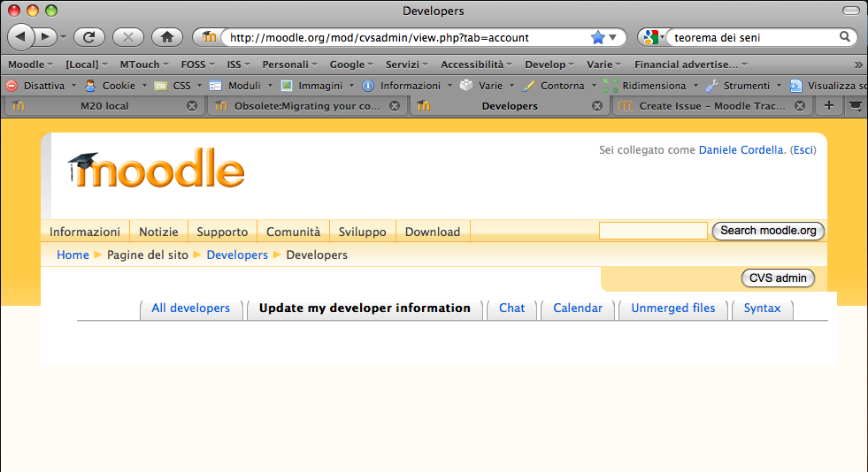Open the home page via house icon
The image size is (868, 472).
(167, 38)
